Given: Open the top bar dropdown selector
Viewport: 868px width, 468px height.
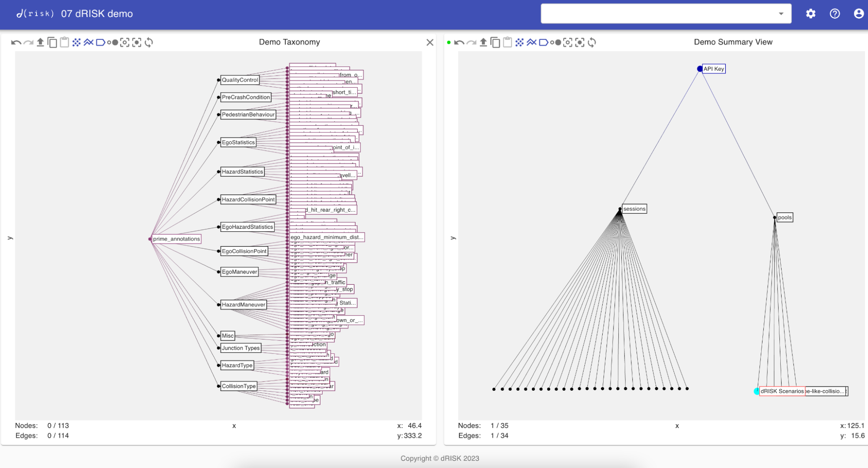Looking at the screenshot, I should point(781,14).
